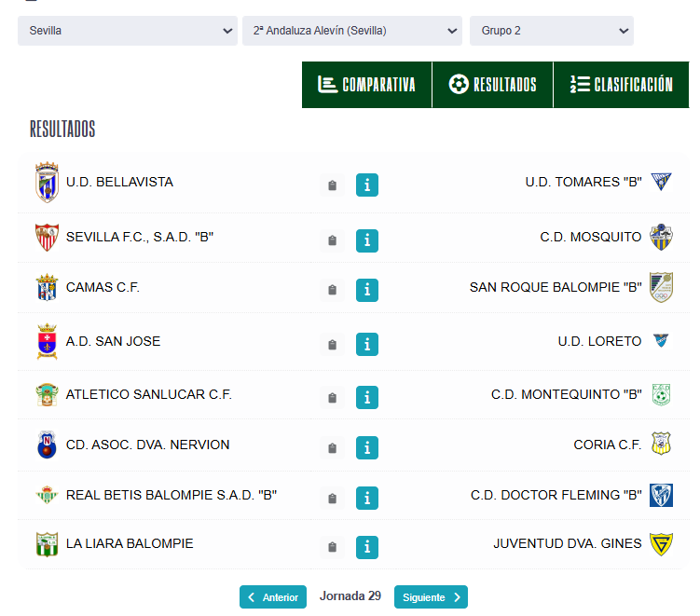The height and width of the screenshot is (616, 700).
Task: Select team name C.D. MONTEQUINTO "B"
Action: 567,394
